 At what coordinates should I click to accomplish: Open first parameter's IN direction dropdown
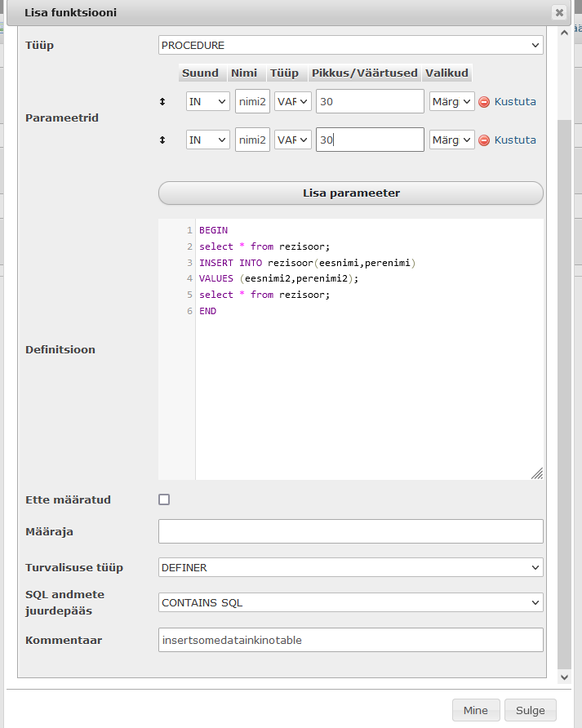[x=207, y=101]
